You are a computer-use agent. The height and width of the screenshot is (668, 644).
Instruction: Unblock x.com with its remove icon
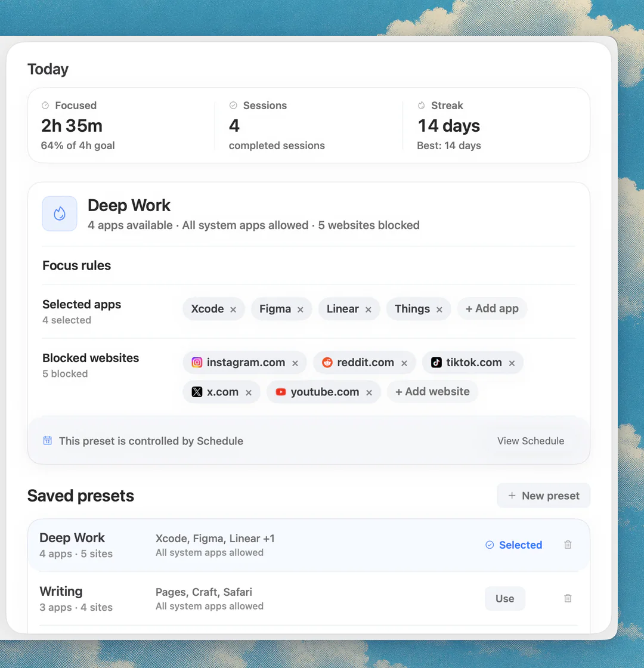249,392
